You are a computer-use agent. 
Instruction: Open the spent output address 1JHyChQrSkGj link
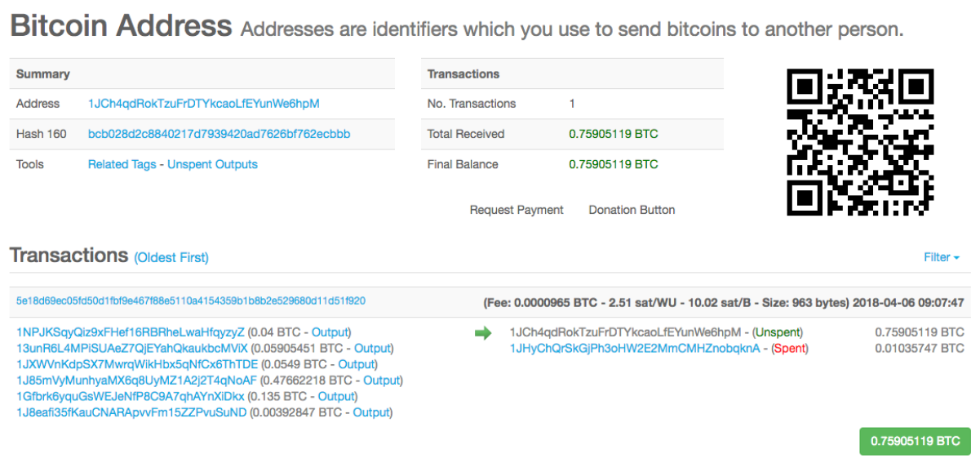point(635,349)
